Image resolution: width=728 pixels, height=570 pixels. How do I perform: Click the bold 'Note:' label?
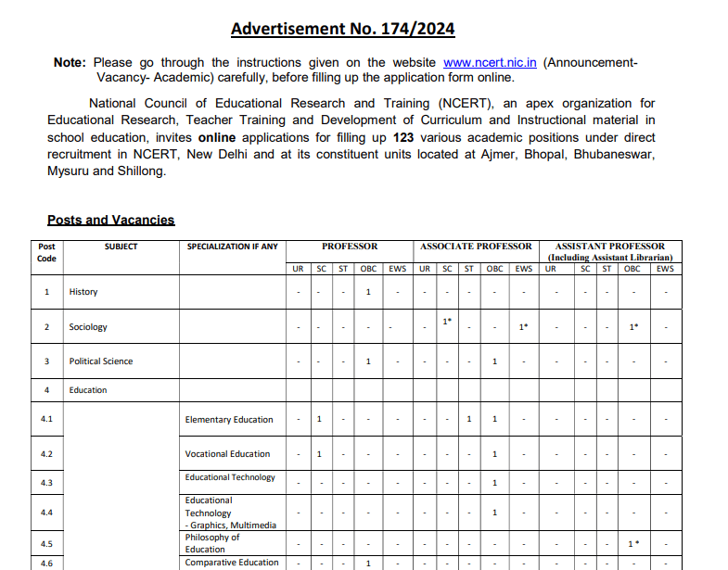[x=70, y=63]
